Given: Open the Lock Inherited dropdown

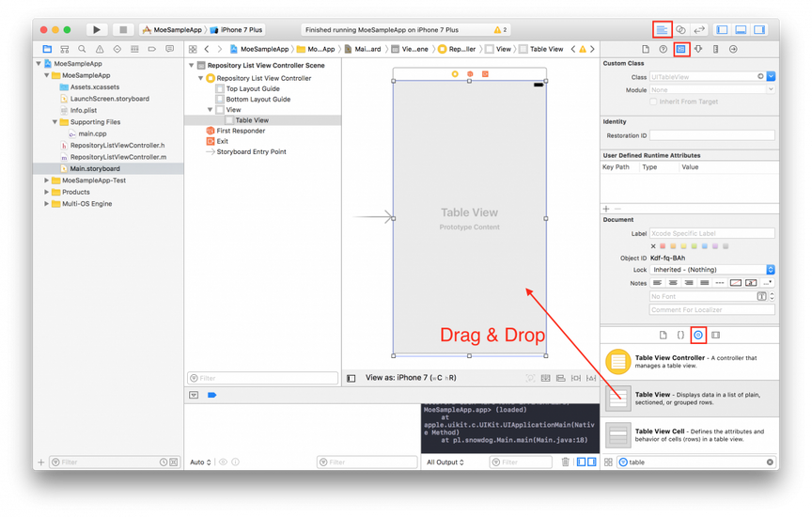Looking at the screenshot, I should pyautogui.click(x=712, y=270).
